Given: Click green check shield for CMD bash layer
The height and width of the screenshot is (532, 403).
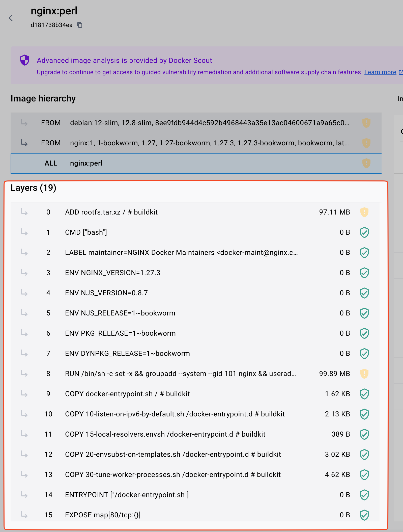Looking at the screenshot, I should point(364,232).
